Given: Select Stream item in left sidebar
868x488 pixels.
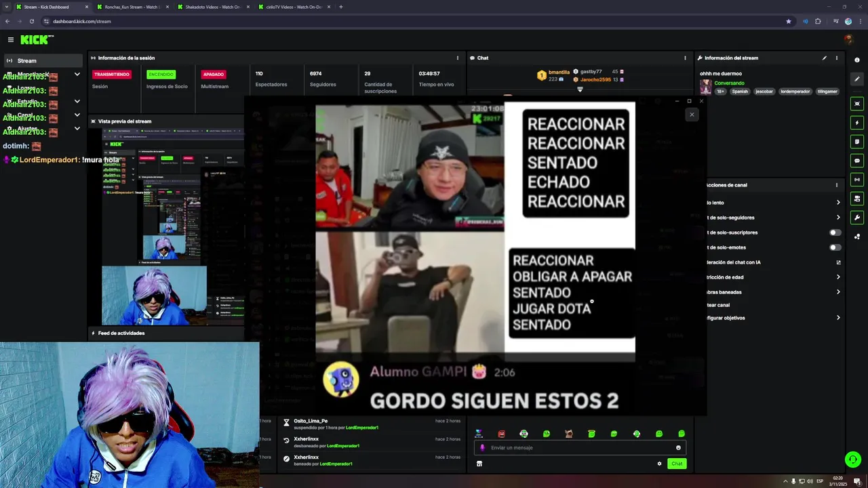Looking at the screenshot, I should tap(42, 60).
